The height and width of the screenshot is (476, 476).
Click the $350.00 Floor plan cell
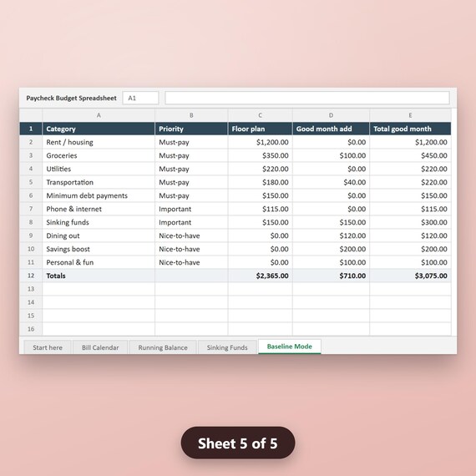click(x=261, y=155)
